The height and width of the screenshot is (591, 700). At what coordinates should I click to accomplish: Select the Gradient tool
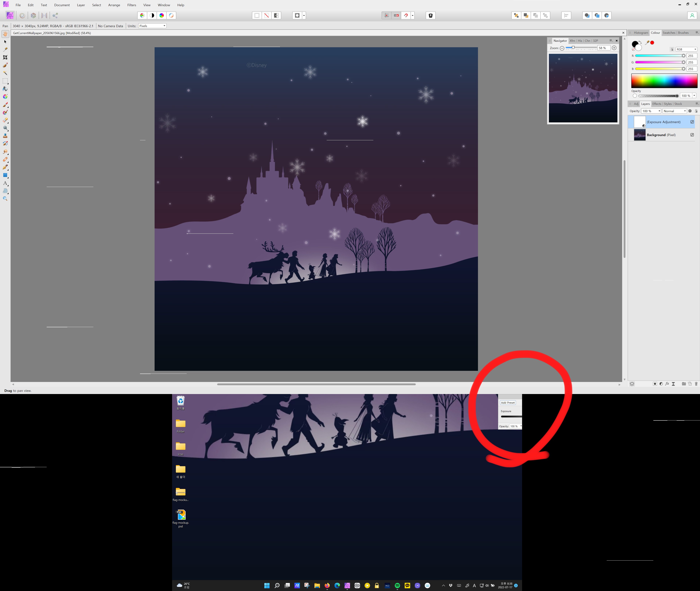pyautogui.click(x=5, y=96)
